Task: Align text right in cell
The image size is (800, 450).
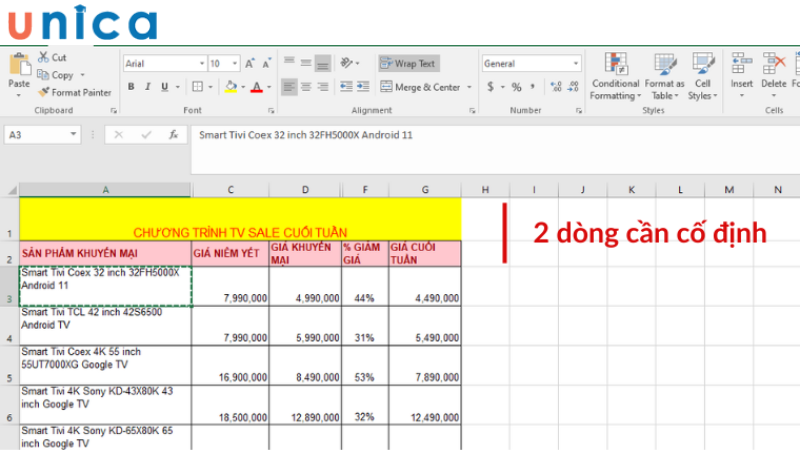Action: pos(322,87)
